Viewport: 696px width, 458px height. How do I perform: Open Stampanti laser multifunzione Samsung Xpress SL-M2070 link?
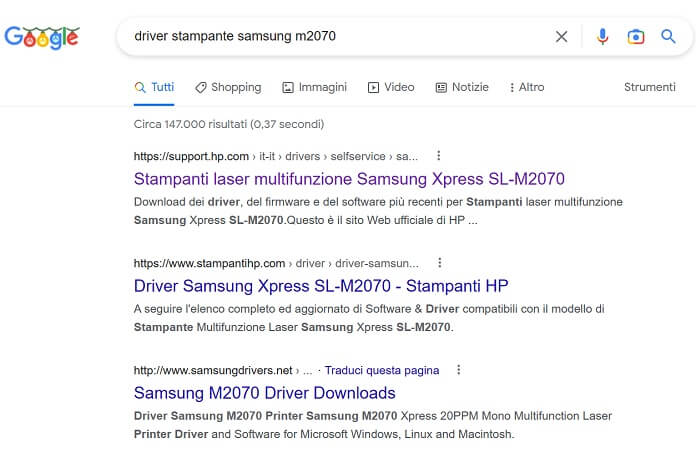pos(349,179)
